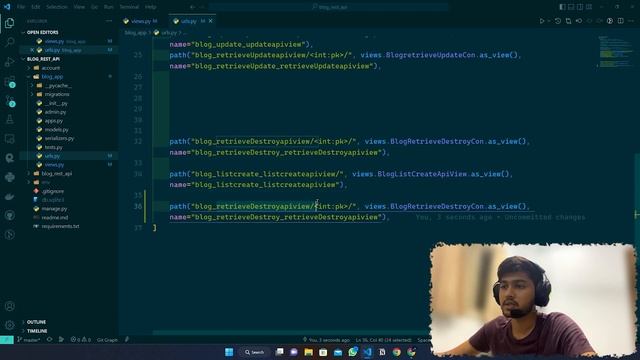Open admin.py in file tree
Screen dimensions: 640x360
(55, 112)
